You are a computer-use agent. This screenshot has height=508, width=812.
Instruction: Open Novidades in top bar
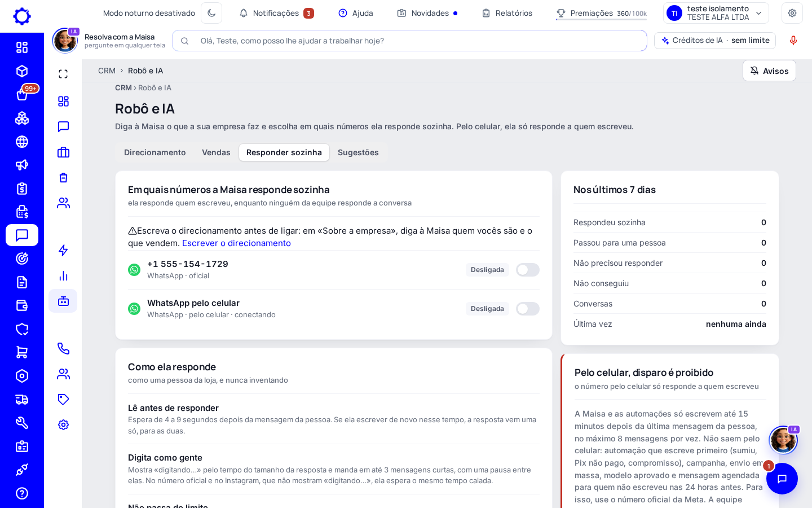[427, 13]
